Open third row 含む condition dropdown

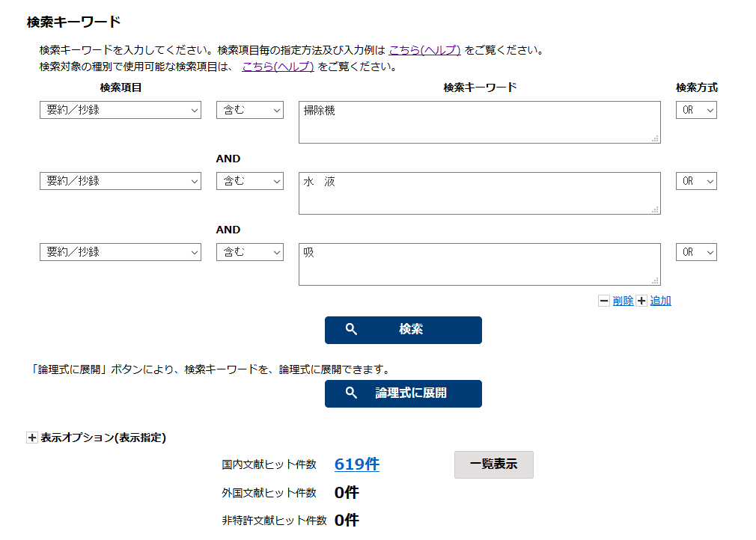click(250, 252)
